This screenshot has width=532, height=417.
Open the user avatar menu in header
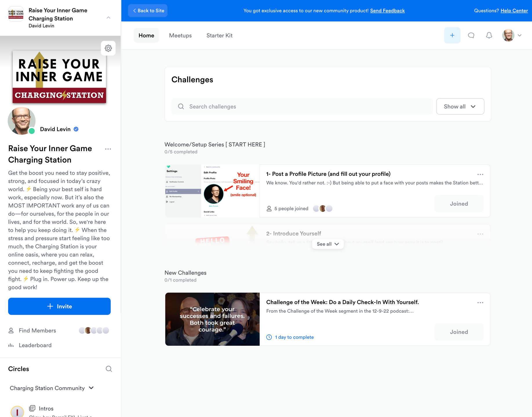tap(512, 35)
